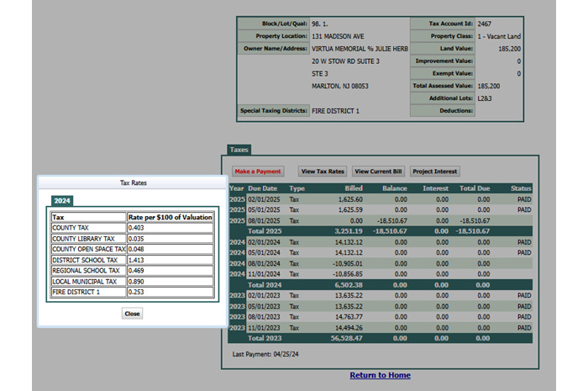Screen dimensions: 588x391
Task: Click the owner name VIRTUA MEMORIAL
Action: [360, 49]
